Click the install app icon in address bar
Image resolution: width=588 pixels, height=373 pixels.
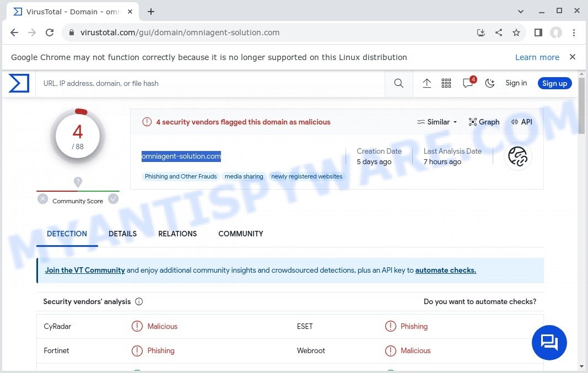[481, 33]
